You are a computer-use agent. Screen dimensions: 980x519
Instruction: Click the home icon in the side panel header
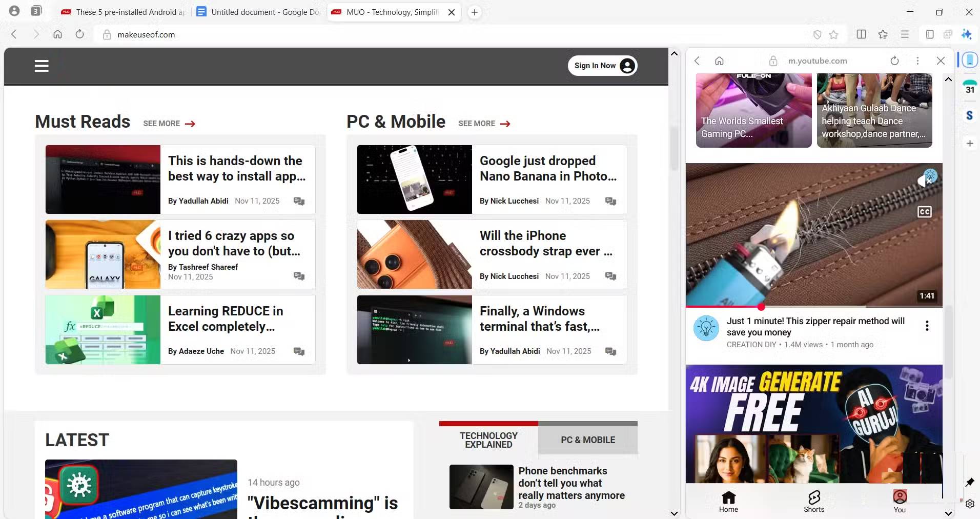coord(720,61)
